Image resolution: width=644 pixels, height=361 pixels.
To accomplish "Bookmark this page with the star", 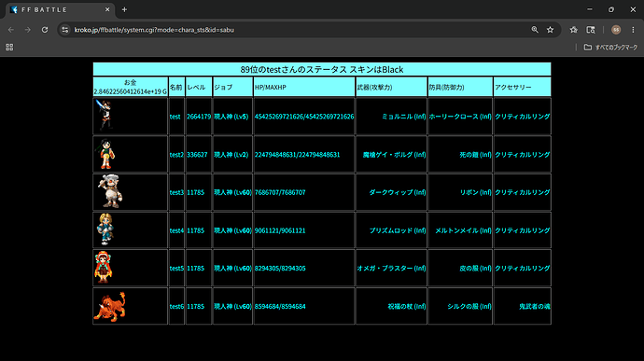I will pyautogui.click(x=551, y=30).
